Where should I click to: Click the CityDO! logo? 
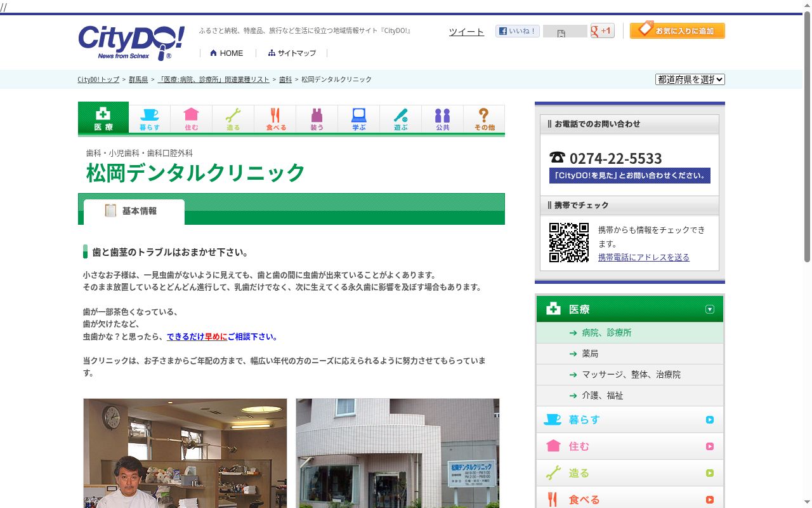131,43
